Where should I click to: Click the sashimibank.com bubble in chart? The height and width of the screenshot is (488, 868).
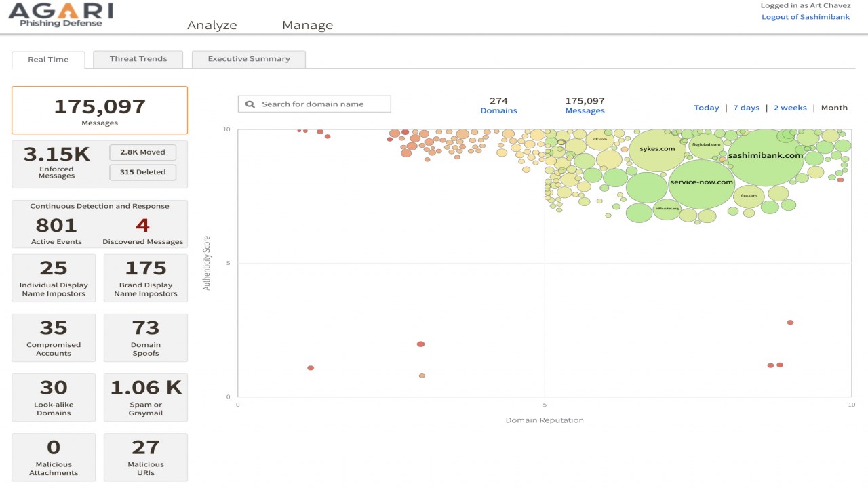point(765,155)
